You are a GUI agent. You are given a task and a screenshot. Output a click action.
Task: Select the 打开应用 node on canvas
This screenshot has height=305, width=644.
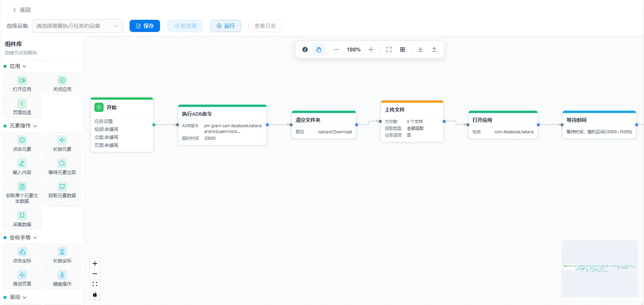503,125
